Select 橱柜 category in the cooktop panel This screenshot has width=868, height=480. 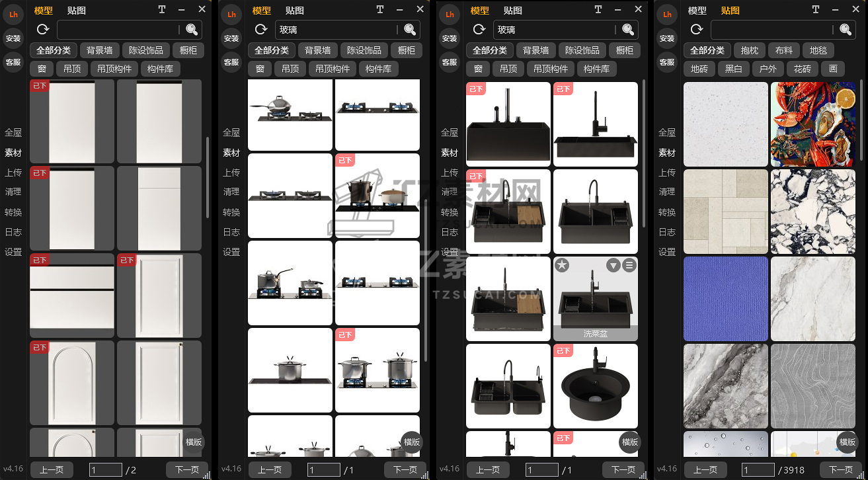[x=407, y=50]
